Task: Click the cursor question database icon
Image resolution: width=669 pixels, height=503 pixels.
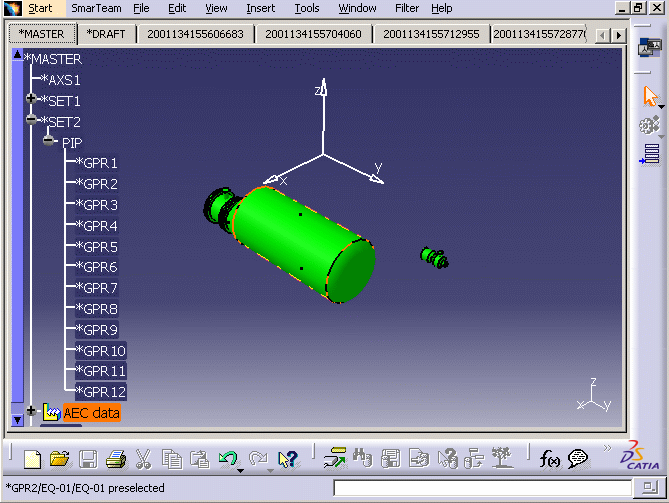Action: point(447,459)
